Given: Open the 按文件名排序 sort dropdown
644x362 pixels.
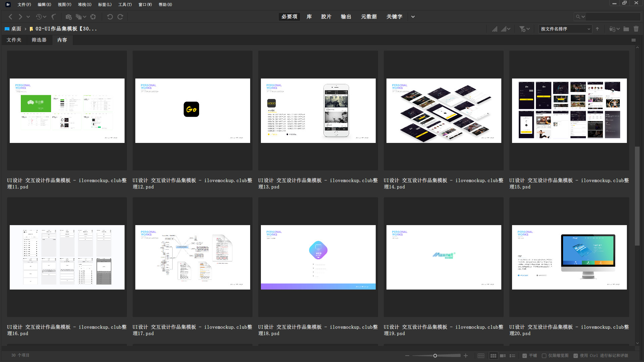Looking at the screenshot, I should tap(565, 29).
